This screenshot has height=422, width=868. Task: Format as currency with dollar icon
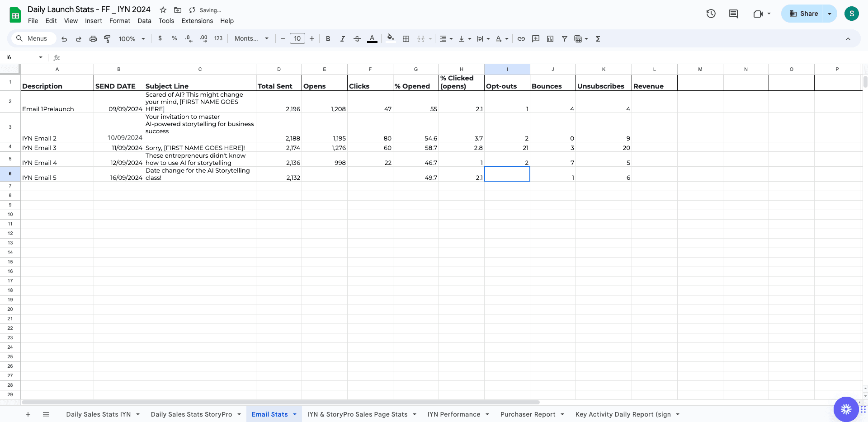(160, 38)
